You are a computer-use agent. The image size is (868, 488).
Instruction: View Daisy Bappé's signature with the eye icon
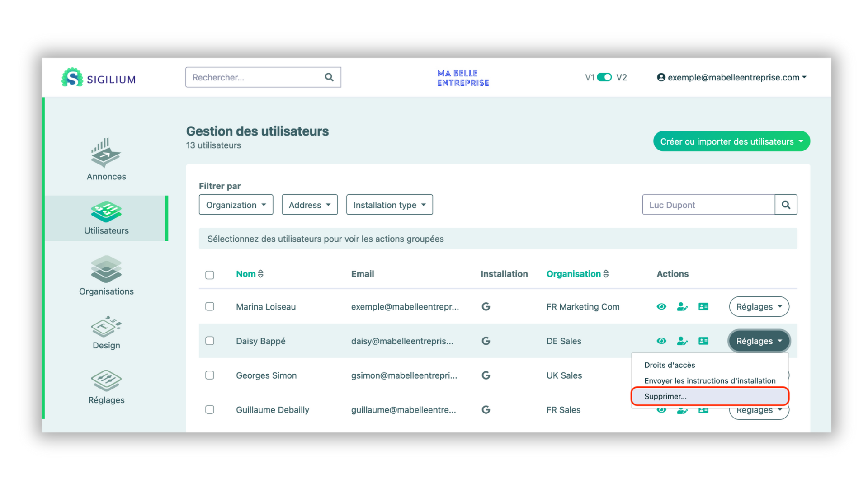click(x=661, y=341)
